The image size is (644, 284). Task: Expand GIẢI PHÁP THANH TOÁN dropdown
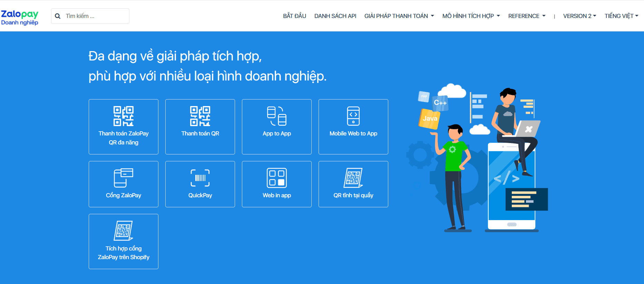(x=399, y=16)
